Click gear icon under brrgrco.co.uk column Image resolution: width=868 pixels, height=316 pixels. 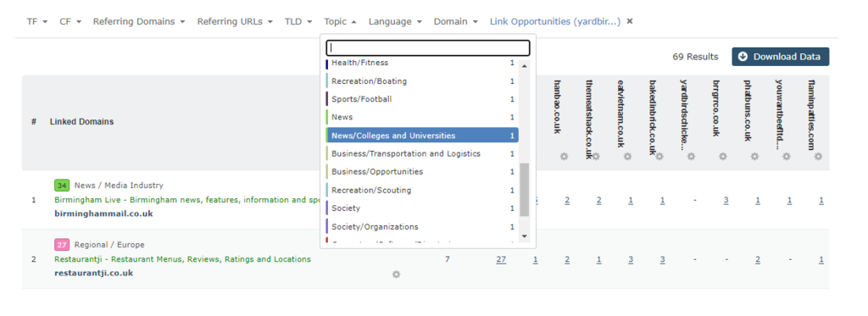722,157
